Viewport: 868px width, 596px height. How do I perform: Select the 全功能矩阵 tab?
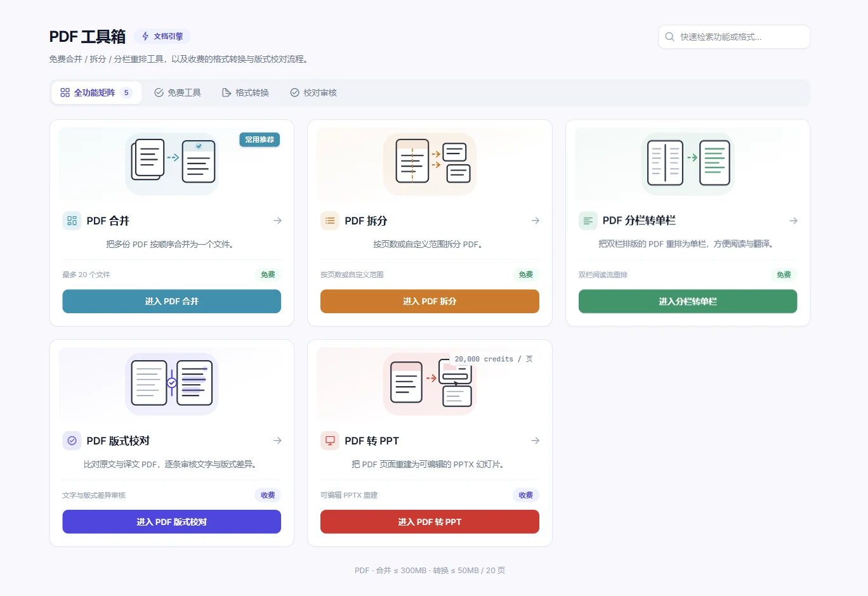pyautogui.click(x=96, y=93)
